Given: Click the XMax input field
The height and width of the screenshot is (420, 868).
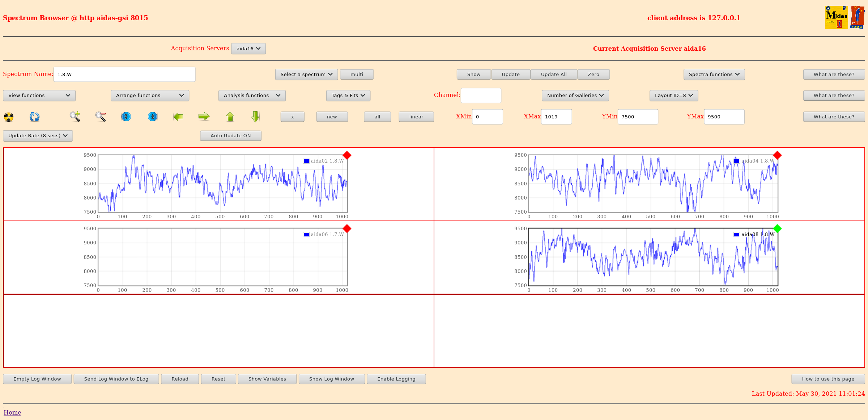Looking at the screenshot, I should point(556,117).
